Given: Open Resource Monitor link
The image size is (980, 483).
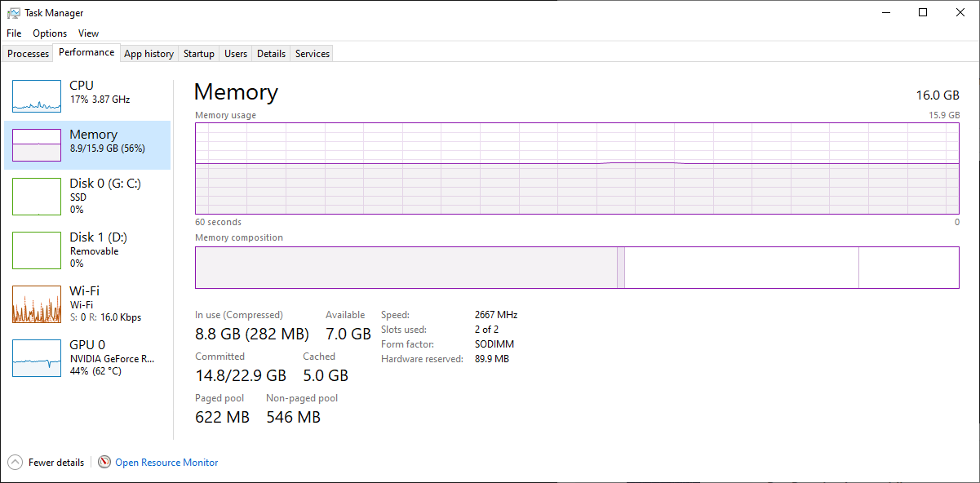Looking at the screenshot, I should (166, 463).
